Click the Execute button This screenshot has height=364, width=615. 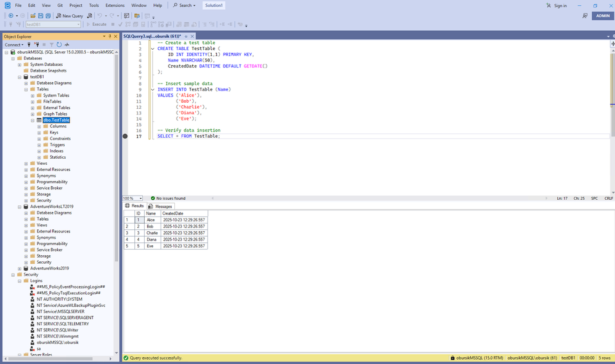click(97, 25)
